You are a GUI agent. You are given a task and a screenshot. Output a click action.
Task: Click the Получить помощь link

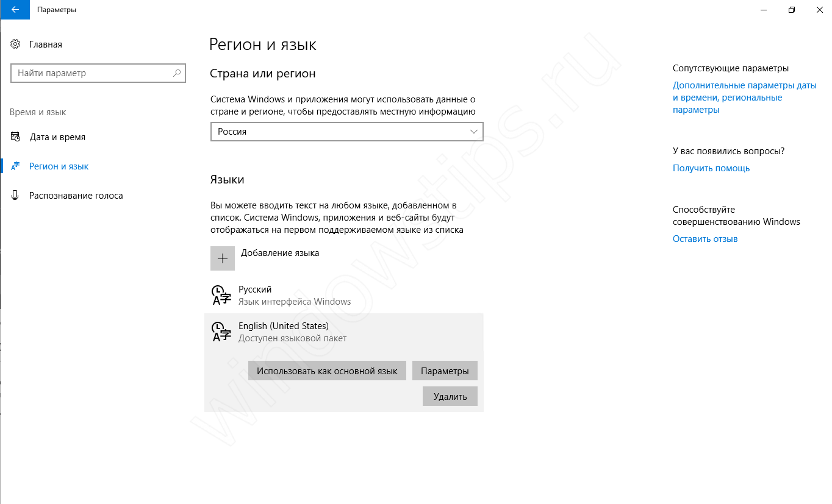[x=711, y=168]
